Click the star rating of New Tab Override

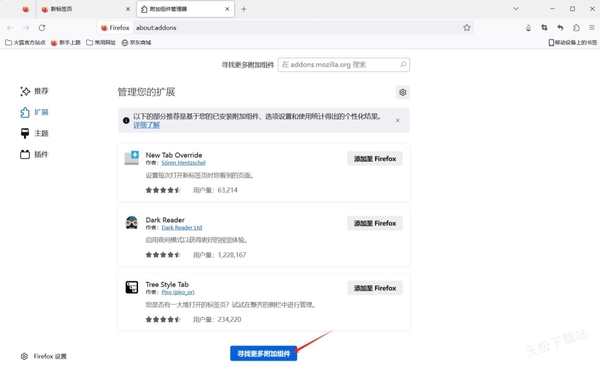pyautogui.click(x=163, y=190)
